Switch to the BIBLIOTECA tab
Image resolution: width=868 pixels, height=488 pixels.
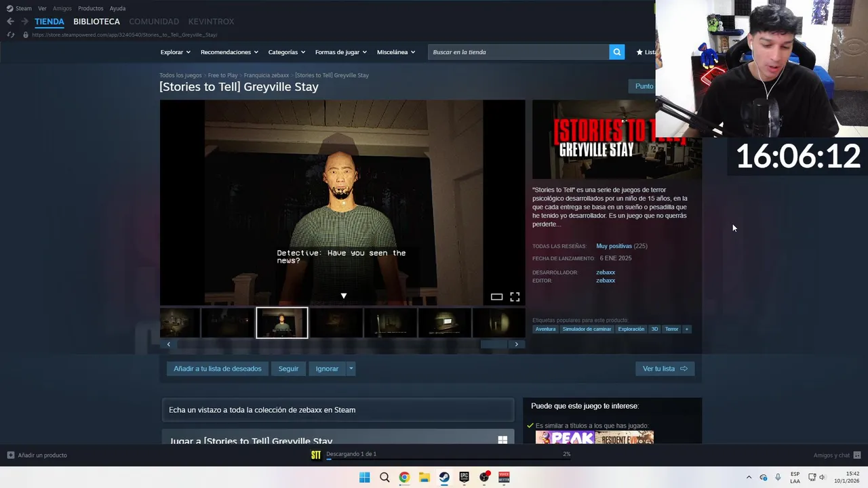coord(96,22)
